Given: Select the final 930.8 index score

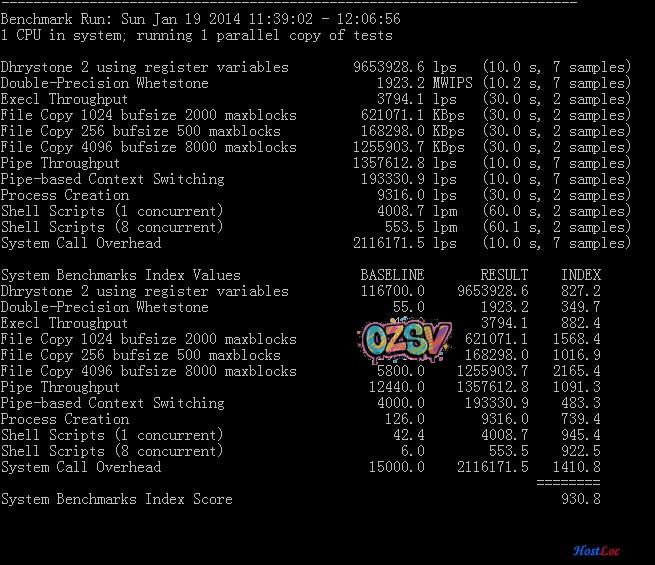Looking at the screenshot, I should pyautogui.click(x=580, y=499).
